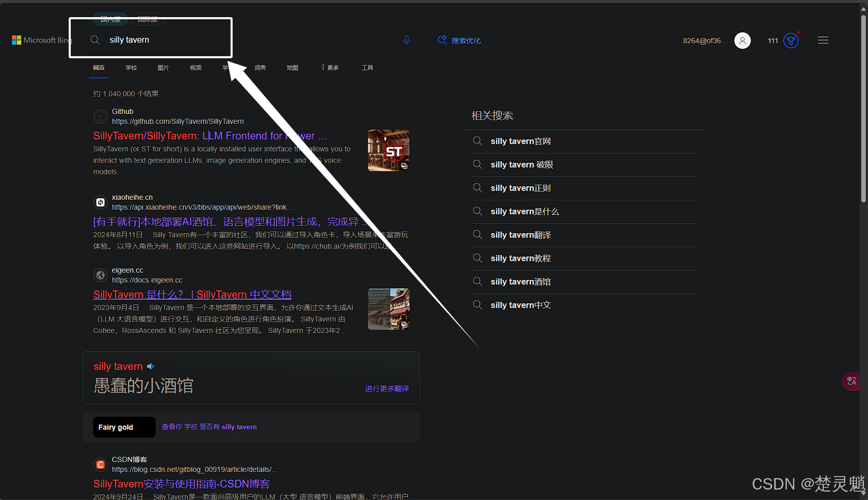Search related term silly tavern中文
The image size is (868, 500).
tap(520, 305)
